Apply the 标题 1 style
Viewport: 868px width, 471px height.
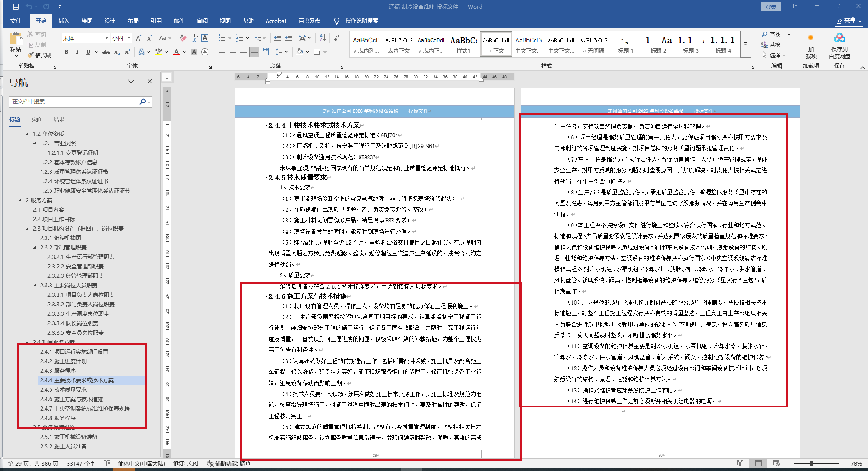[626, 44]
